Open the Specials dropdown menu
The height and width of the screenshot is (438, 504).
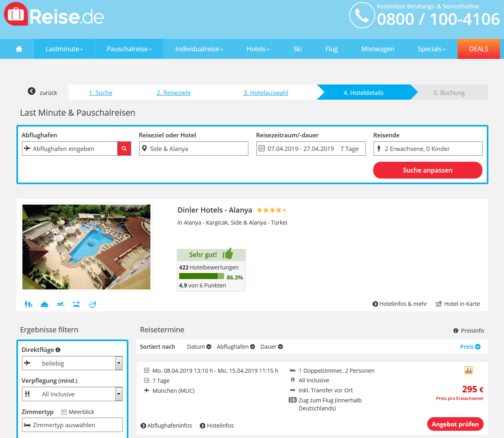pyautogui.click(x=432, y=49)
